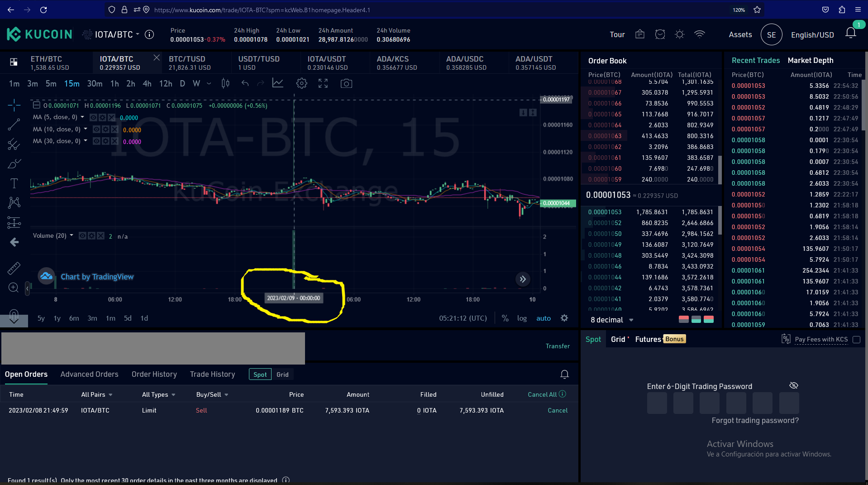The height and width of the screenshot is (485, 868).
Task: Select the chart patterns tool
Action: pyautogui.click(x=14, y=202)
